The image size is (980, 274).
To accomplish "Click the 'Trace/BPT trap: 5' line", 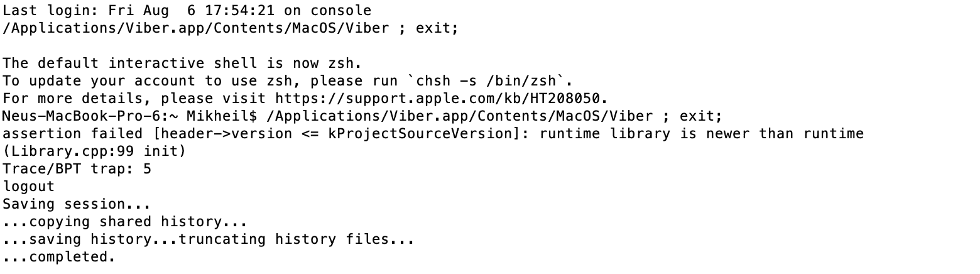I will click(77, 169).
